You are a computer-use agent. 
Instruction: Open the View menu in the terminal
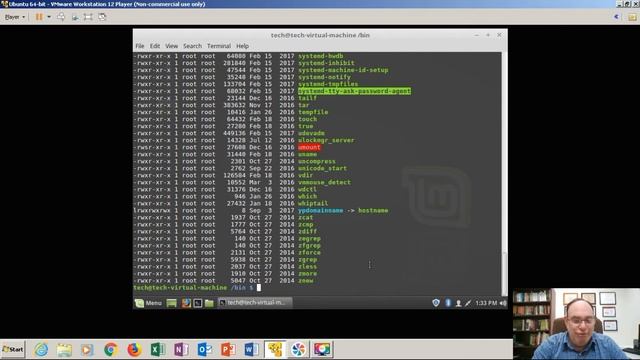point(171,46)
